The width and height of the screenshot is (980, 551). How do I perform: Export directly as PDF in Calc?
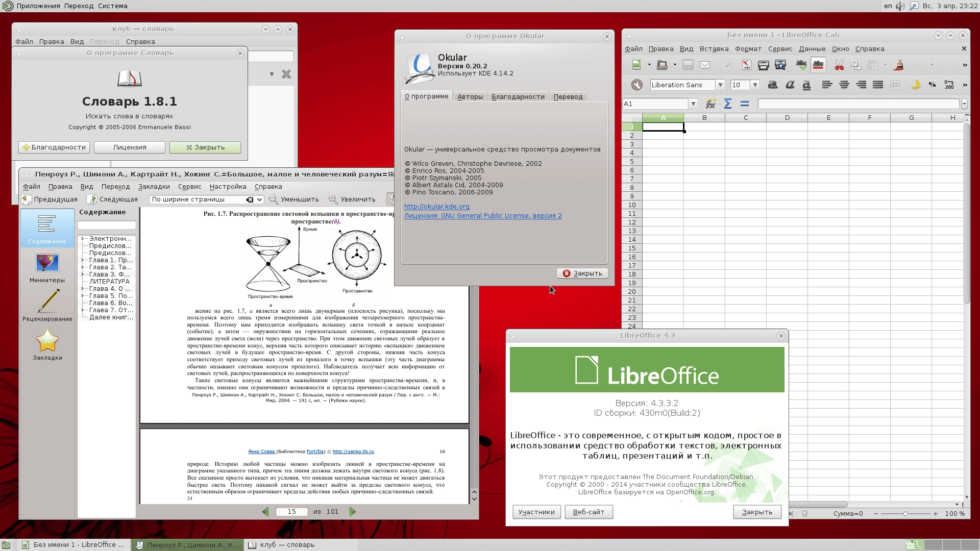click(746, 65)
